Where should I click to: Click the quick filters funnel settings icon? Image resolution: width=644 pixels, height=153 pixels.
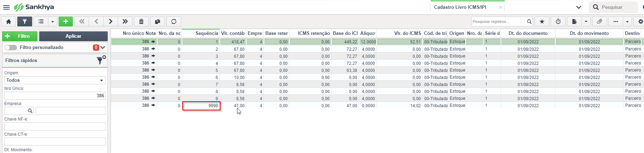click(101, 60)
